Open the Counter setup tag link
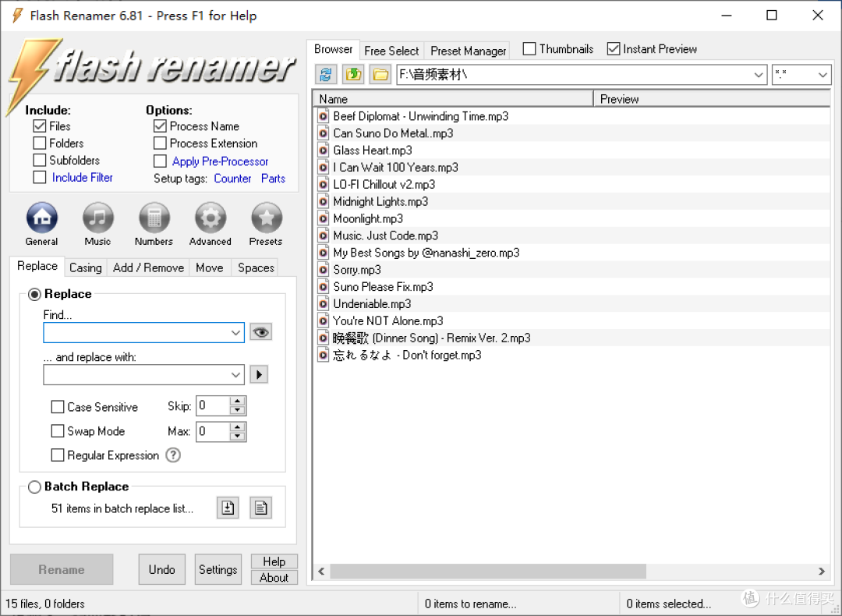Image resolution: width=842 pixels, height=616 pixels. 232,179
